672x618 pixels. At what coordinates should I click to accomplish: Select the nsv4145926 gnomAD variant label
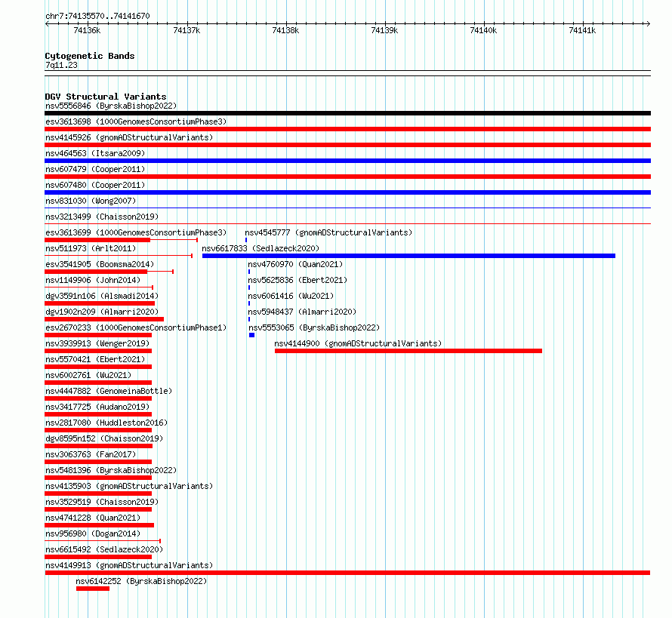129,137
